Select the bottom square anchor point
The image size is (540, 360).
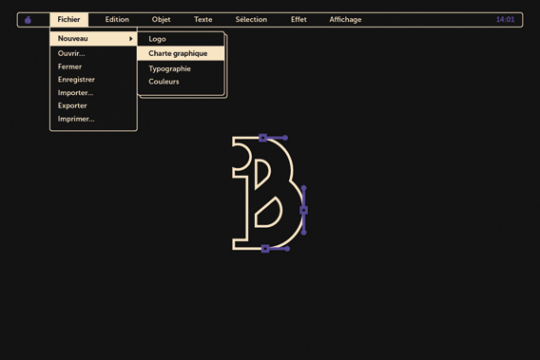pos(265,248)
